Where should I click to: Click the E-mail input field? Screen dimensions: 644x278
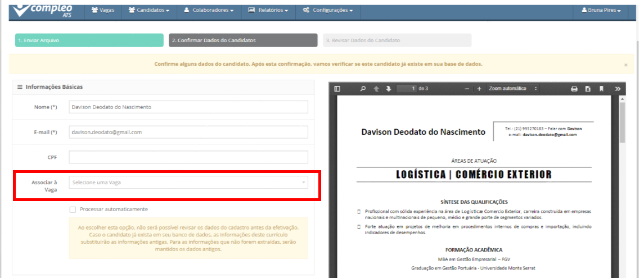click(188, 132)
